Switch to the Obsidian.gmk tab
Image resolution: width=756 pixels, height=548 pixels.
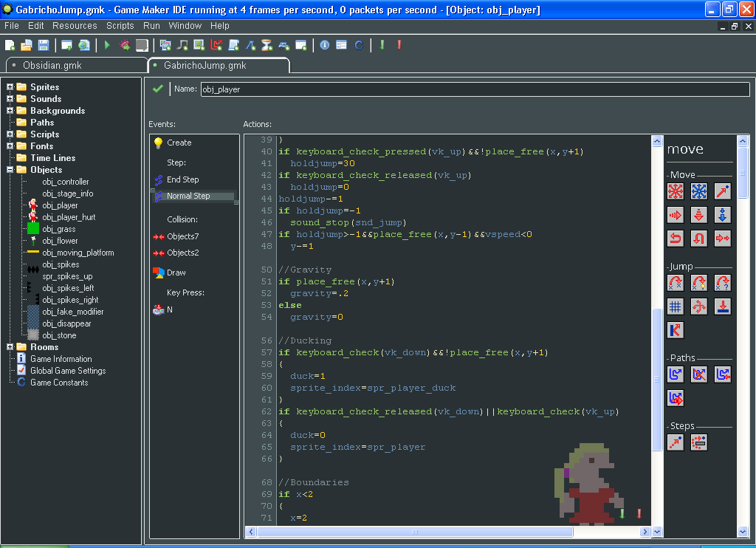click(52, 65)
